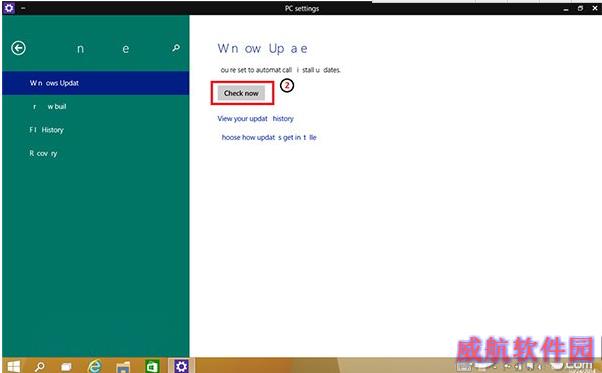Open File Explorer from taskbar
Screen dimensions: 602x373
pos(123,367)
